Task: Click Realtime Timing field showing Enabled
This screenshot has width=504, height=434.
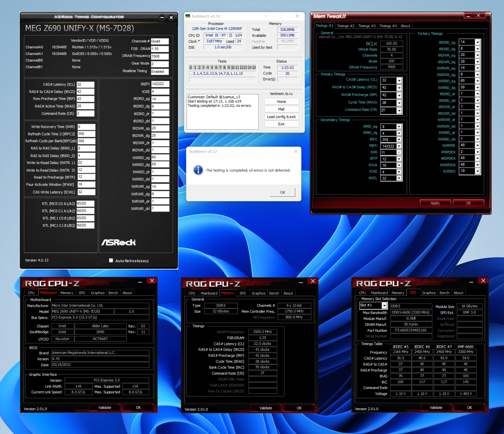Action: click(x=160, y=71)
